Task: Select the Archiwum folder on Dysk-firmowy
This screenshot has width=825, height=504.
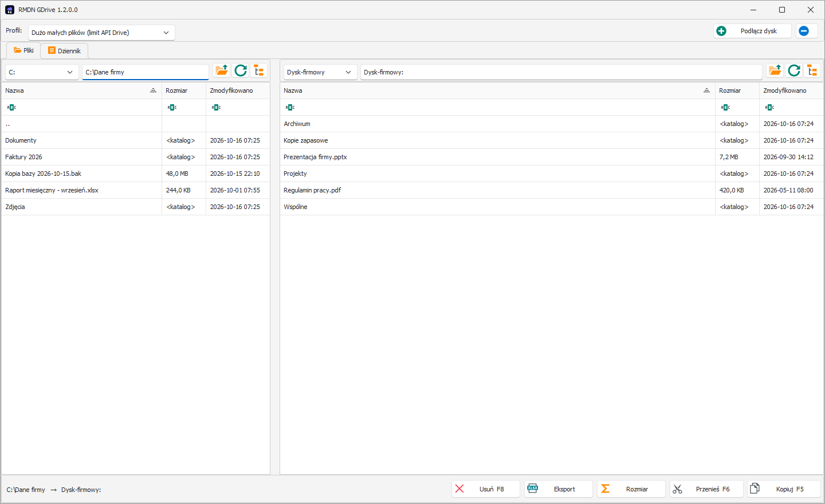Action: [x=551, y=124]
